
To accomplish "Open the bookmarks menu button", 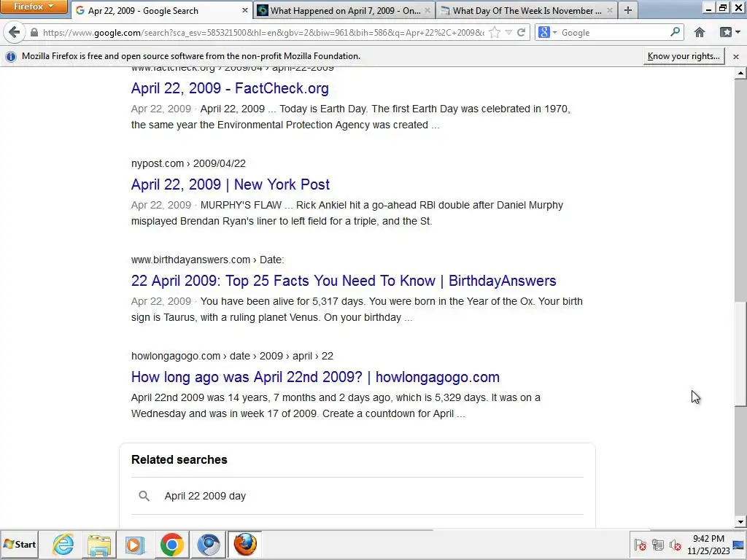I will click(x=729, y=32).
